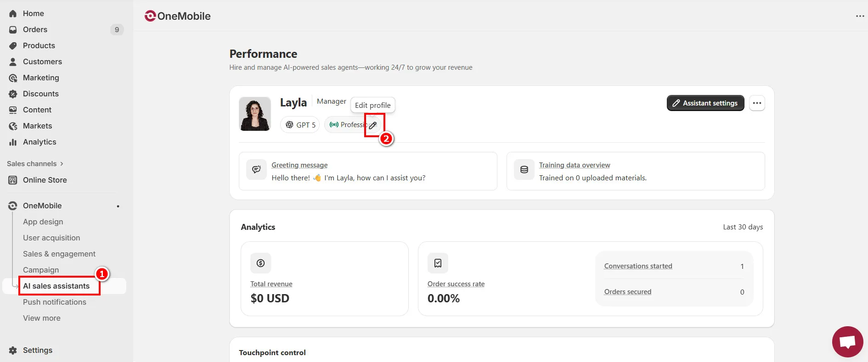Open the Customers section

(x=42, y=61)
